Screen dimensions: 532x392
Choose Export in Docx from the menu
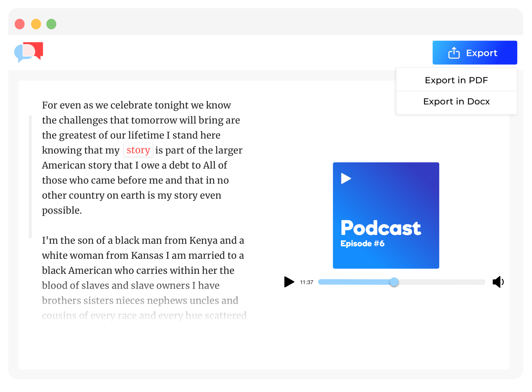(x=456, y=101)
